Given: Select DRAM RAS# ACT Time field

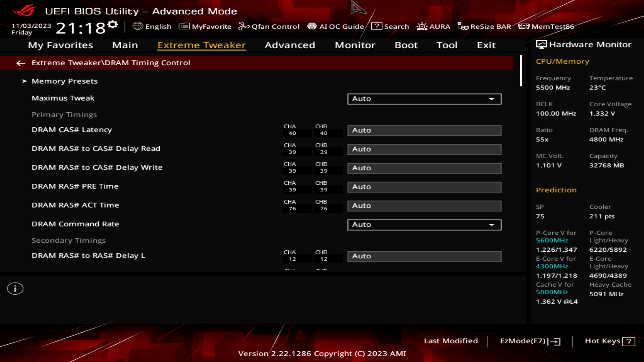Looking at the screenshot, I should point(424,205).
